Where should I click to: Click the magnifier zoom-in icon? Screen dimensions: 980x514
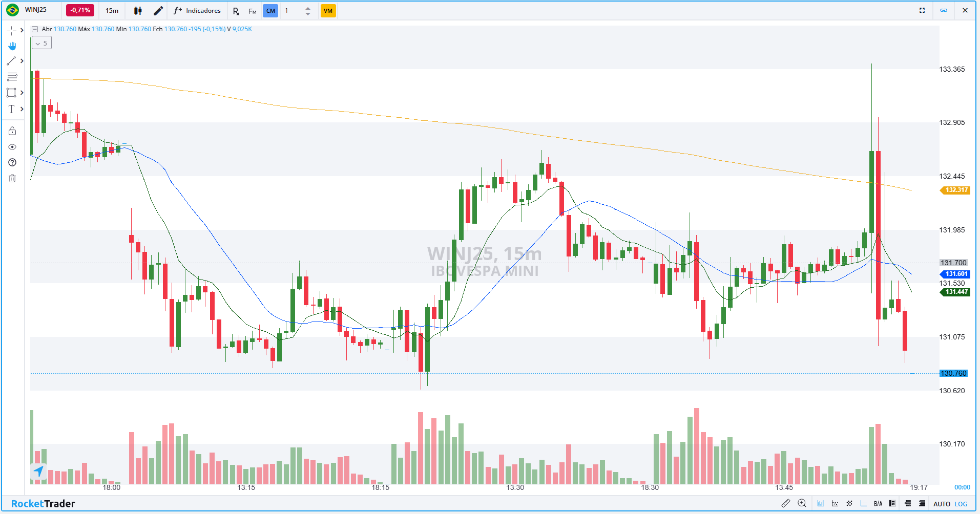click(x=802, y=504)
